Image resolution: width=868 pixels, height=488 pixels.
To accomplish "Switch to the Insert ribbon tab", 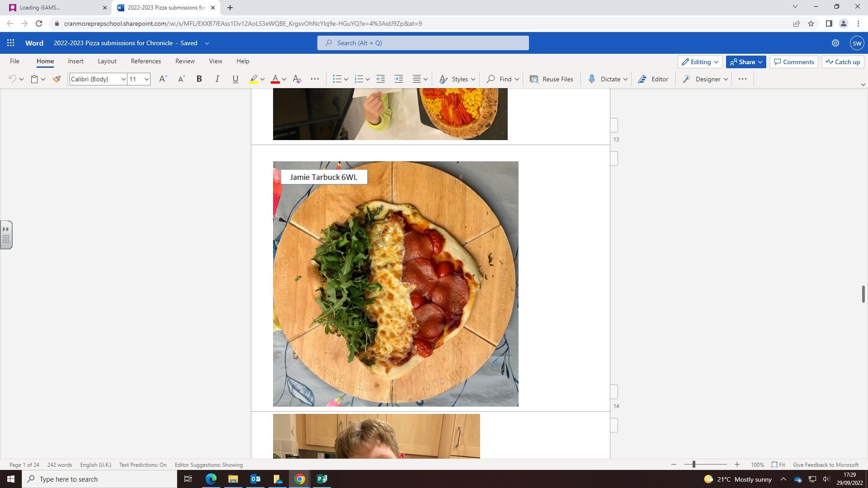I will (x=75, y=61).
